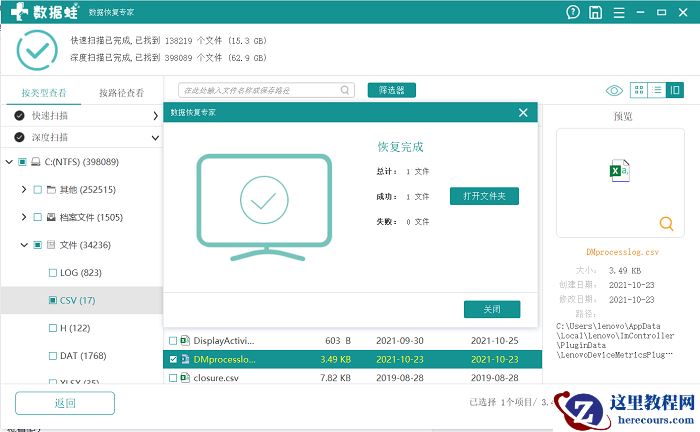
Task: Click the 3.49 KB size cell
Action: coord(335,359)
